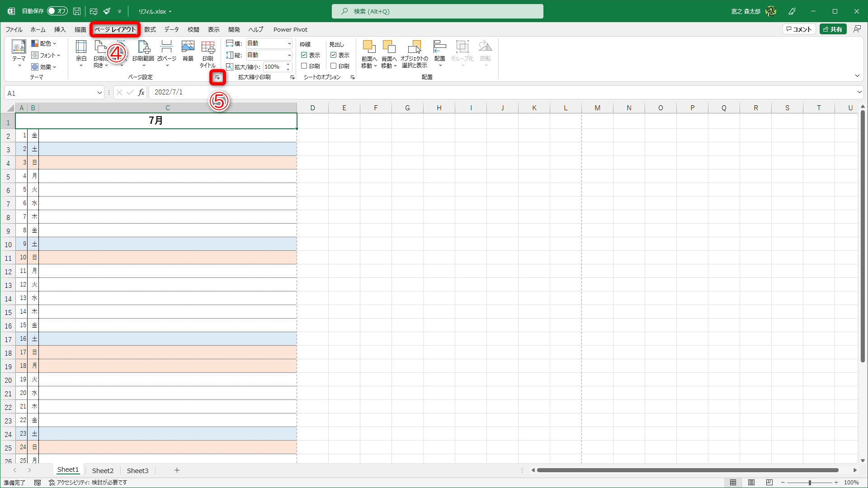868x488 pixels.
Task: Click the Themes (テーマ) button
Action: coord(19,53)
